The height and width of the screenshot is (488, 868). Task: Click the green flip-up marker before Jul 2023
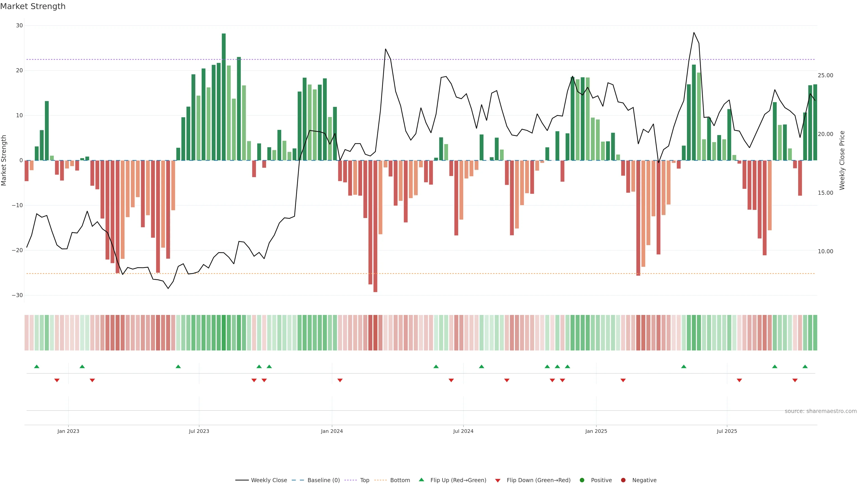pos(178,366)
